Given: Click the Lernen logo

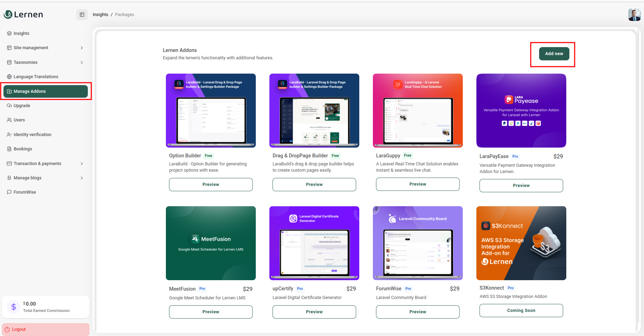Looking at the screenshot, I should [23, 14].
